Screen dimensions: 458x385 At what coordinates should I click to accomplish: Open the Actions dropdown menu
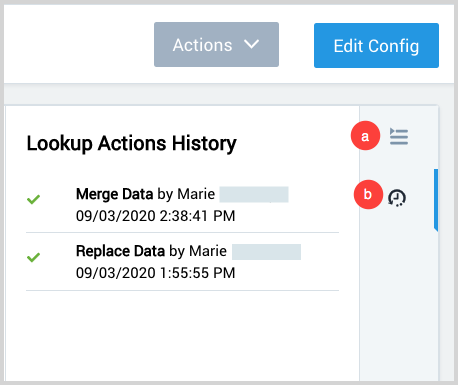click(x=216, y=45)
